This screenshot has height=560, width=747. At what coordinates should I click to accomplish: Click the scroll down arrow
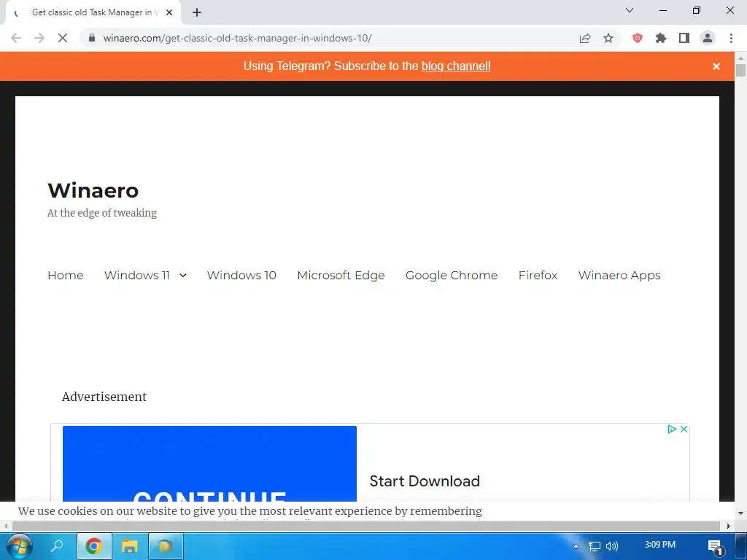point(740,513)
